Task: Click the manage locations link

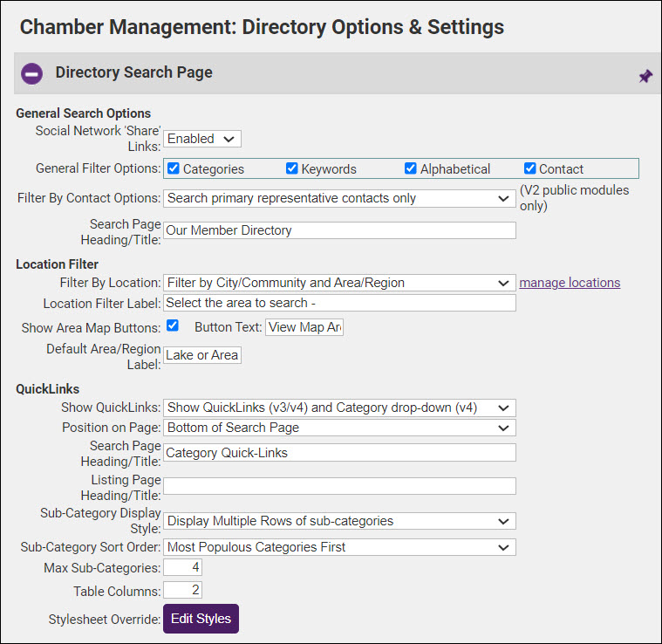Action: [x=570, y=283]
